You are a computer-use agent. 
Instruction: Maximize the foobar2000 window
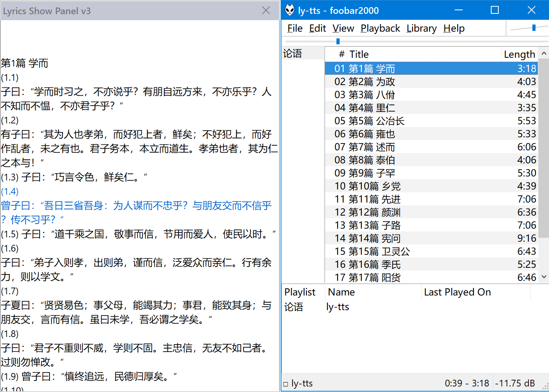(495, 10)
